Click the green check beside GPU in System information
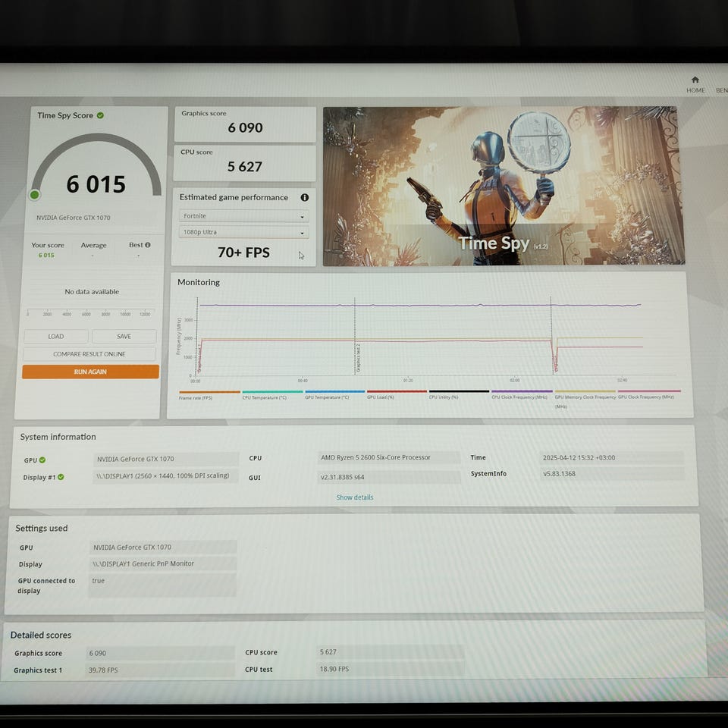This screenshot has width=728, height=728. (x=42, y=460)
